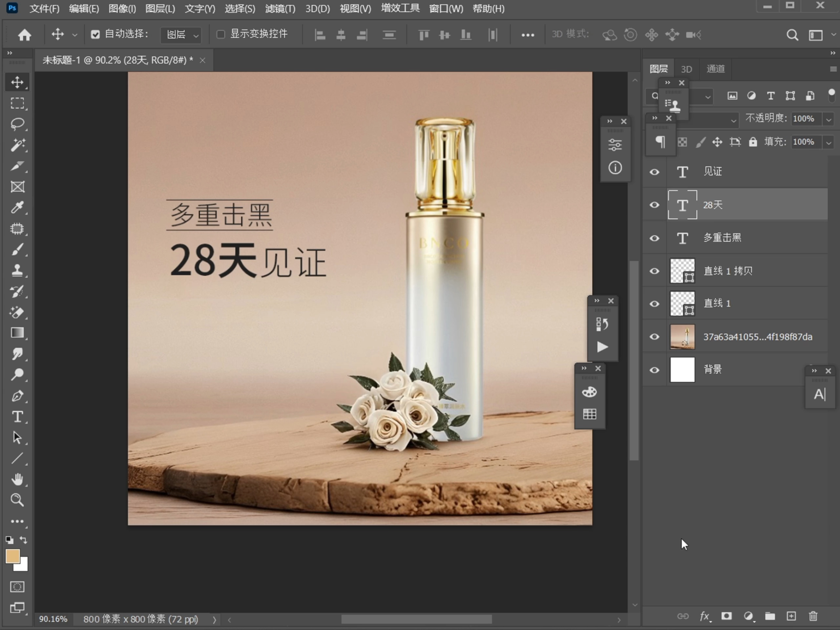Click the delete layer trash icon
840x630 pixels.
(x=813, y=616)
